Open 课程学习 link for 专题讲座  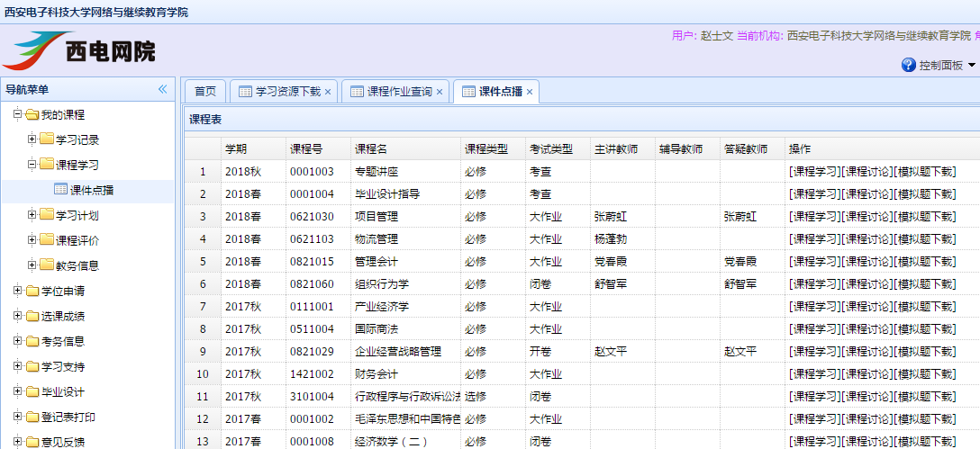pos(814,171)
